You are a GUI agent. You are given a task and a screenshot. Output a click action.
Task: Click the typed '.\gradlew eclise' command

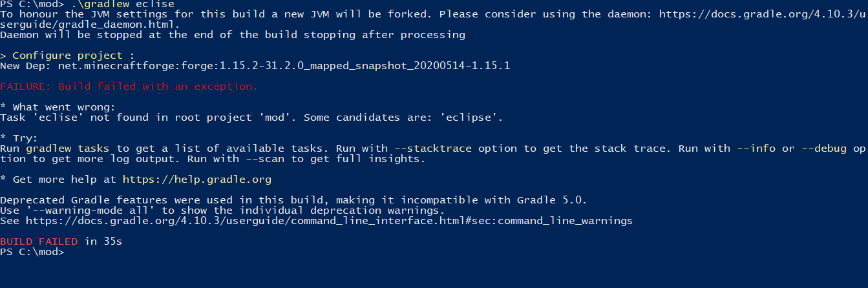[123, 4]
